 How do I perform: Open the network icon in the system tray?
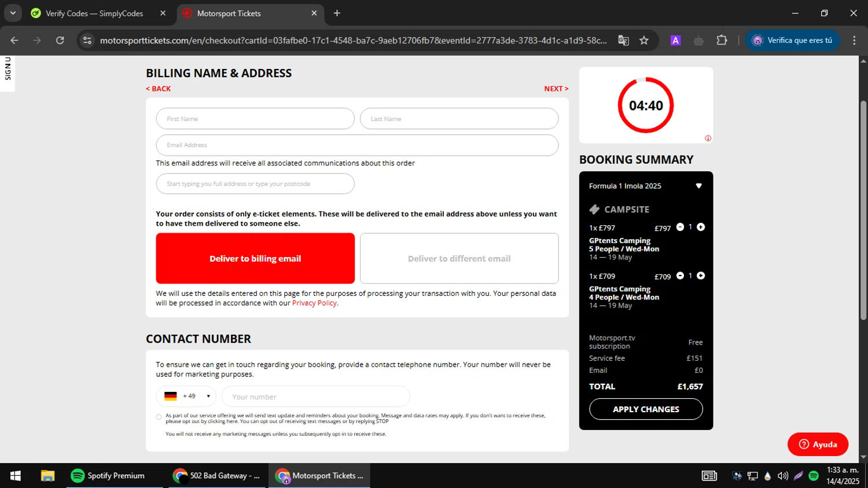pos(752,476)
